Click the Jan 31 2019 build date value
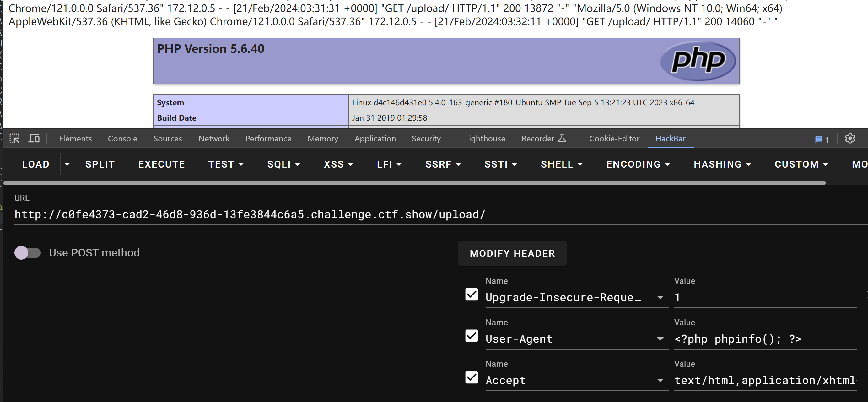The height and width of the screenshot is (402, 868). [390, 118]
